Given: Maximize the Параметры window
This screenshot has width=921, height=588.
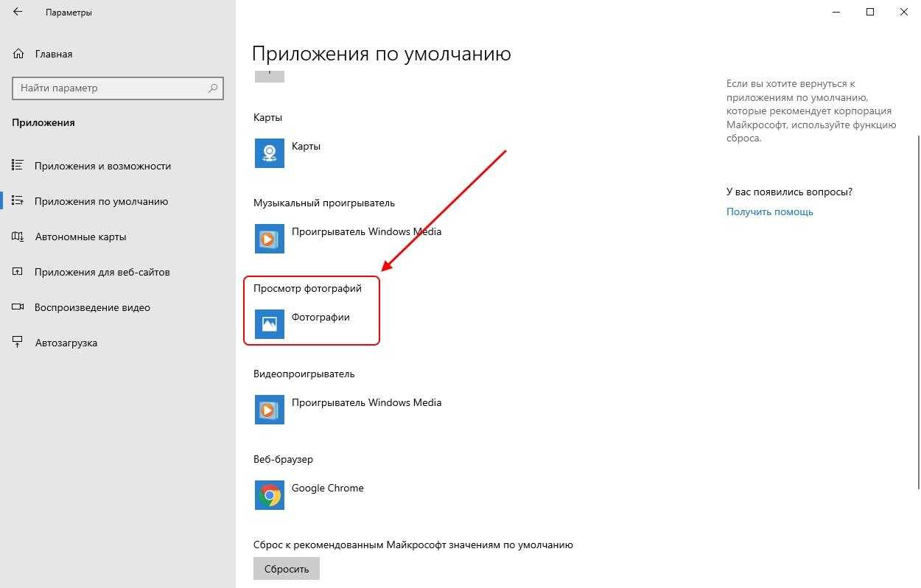Looking at the screenshot, I should coord(870,12).
